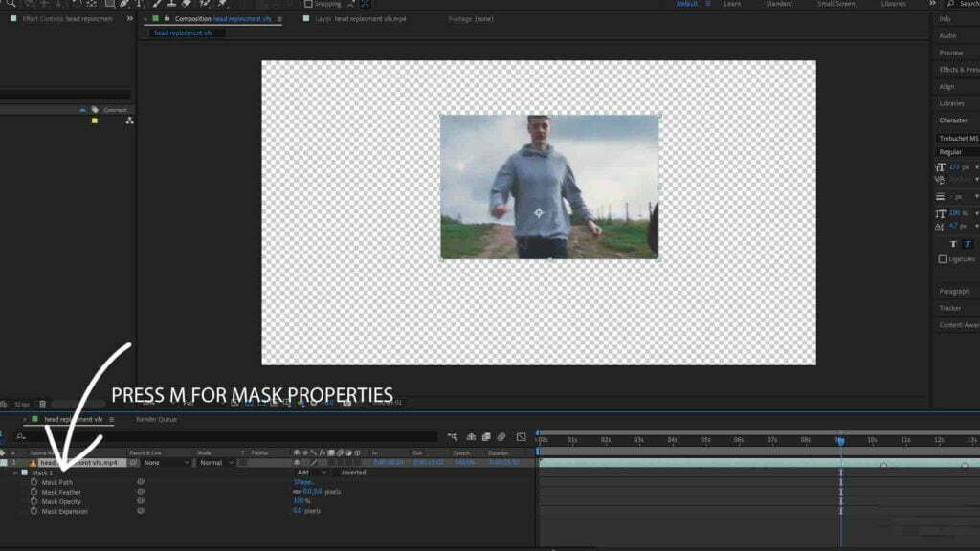Screen dimensions: 980x551
Task: Open the Align panel
Action: pyautogui.click(x=947, y=87)
